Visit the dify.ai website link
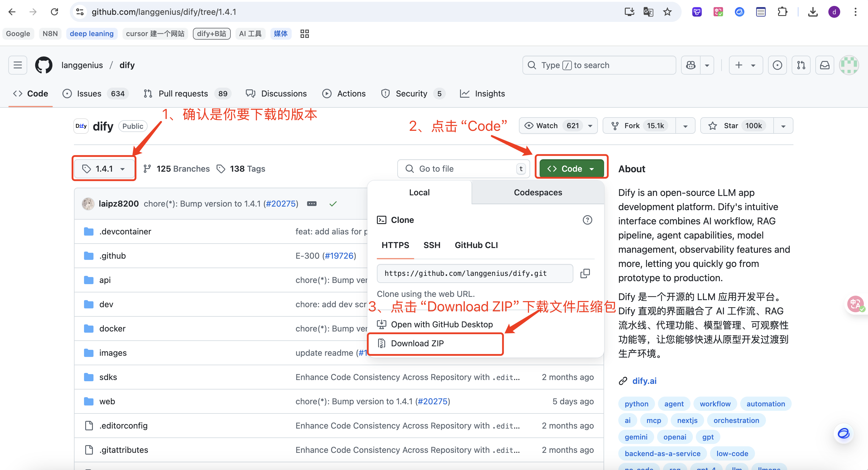The image size is (868, 470). click(x=644, y=381)
